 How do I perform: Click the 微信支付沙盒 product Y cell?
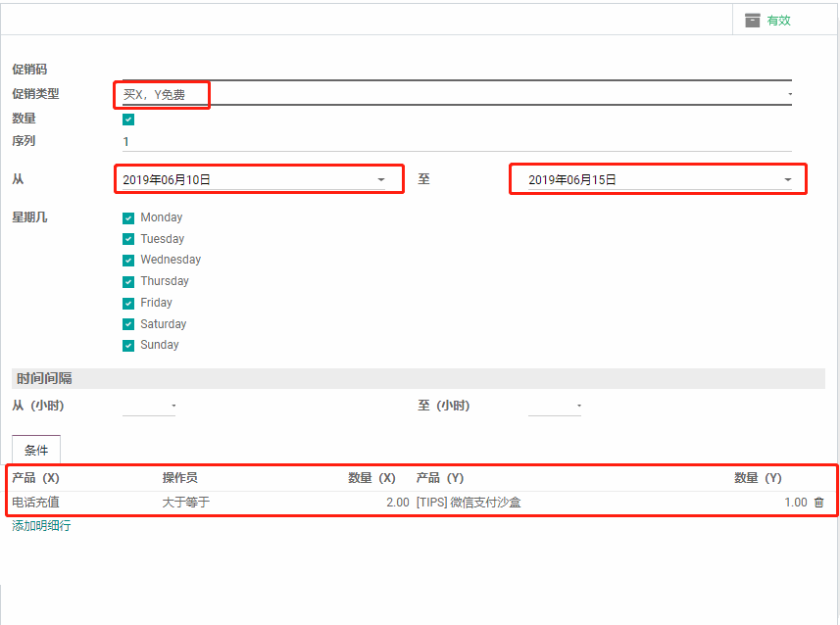469,503
